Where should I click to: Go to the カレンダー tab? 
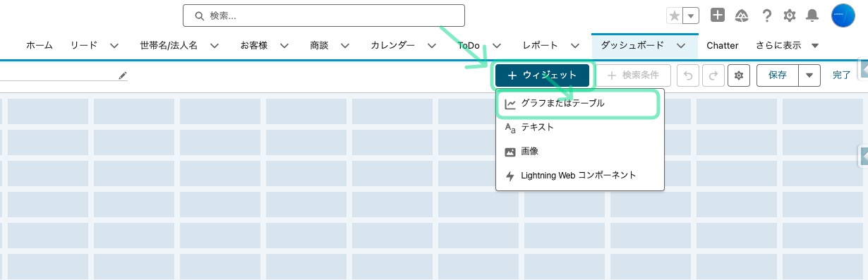pyautogui.click(x=393, y=45)
